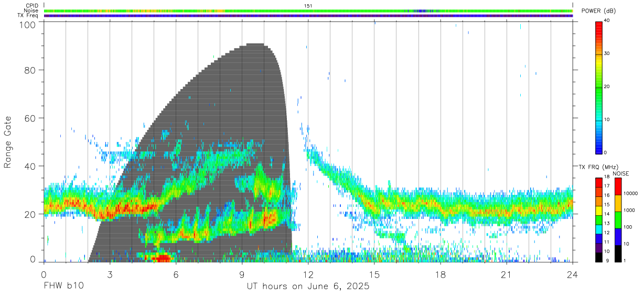The height and width of the screenshot is (297, 644).
Task: Click the y-axis tick label '40'
Action: tap(30, 166)
